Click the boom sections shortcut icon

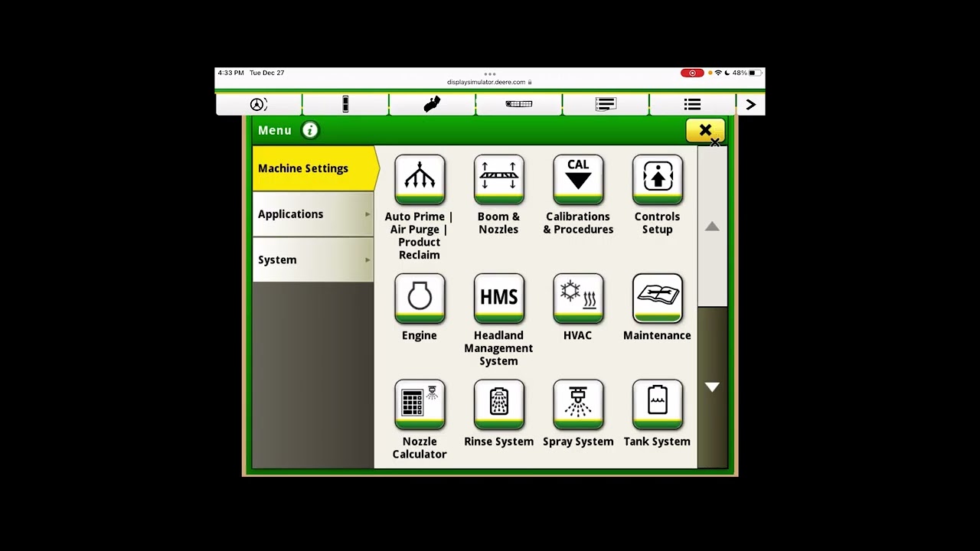tap(518, 104)
